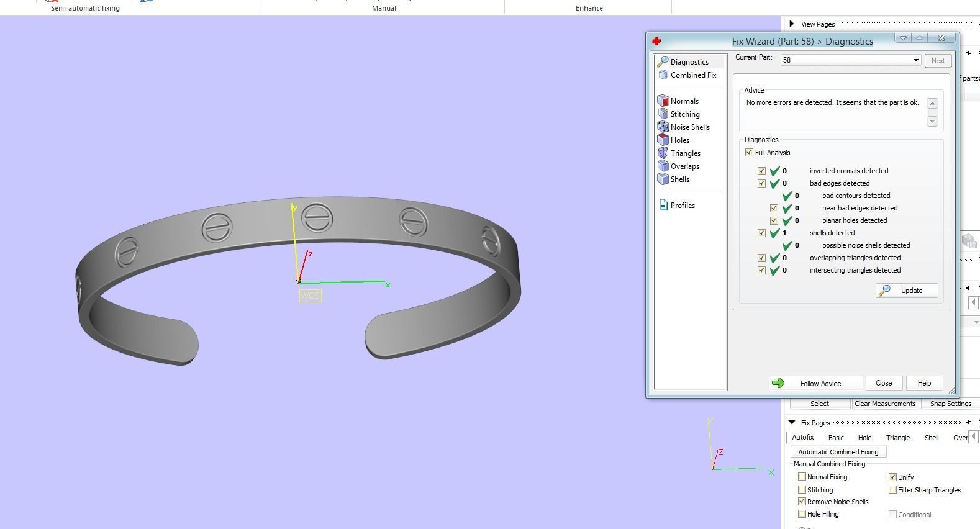Image resolution: width=980 pixels, height=529 pixels.
Task: Pin the Fix Pages panel
Action: click(x=969, y=422)
